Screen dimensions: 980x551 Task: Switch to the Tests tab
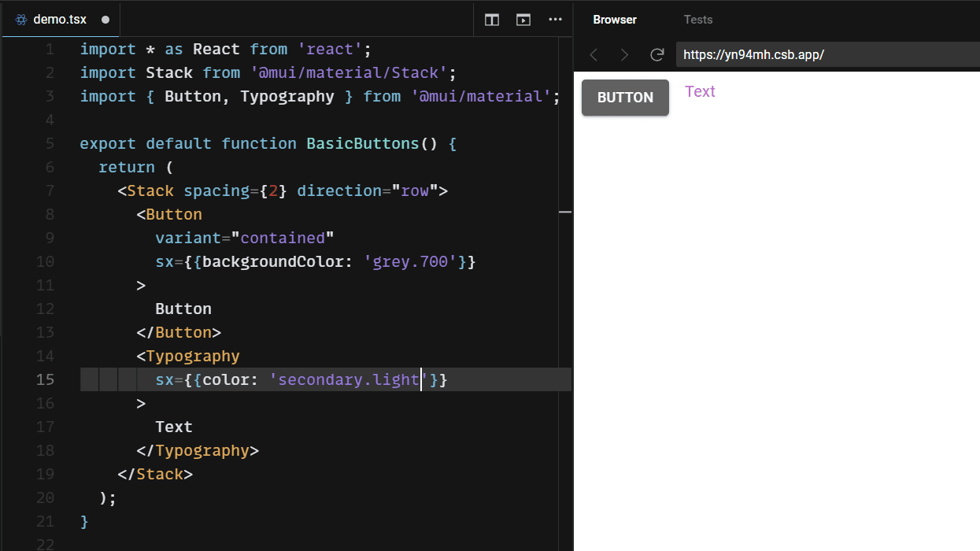(697, 19)
